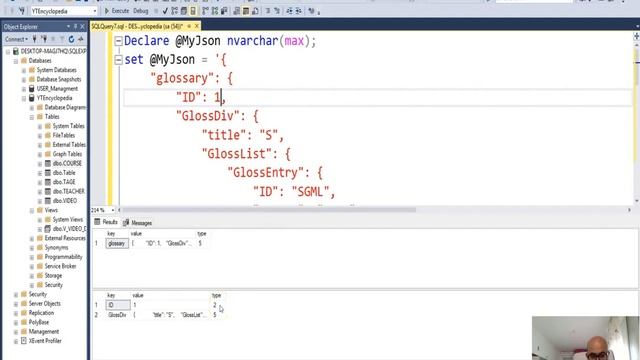Collapse the Tables folder node
Image resolution: width=640 pixels, height=360 pixels.
(32, 117)
